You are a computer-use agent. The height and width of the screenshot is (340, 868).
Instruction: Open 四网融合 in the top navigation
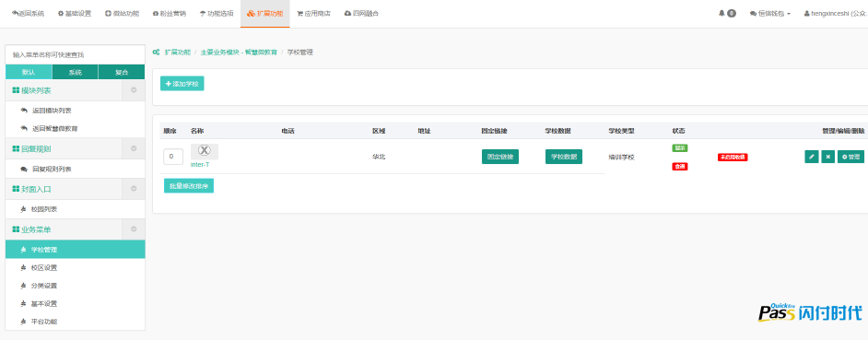361,13
